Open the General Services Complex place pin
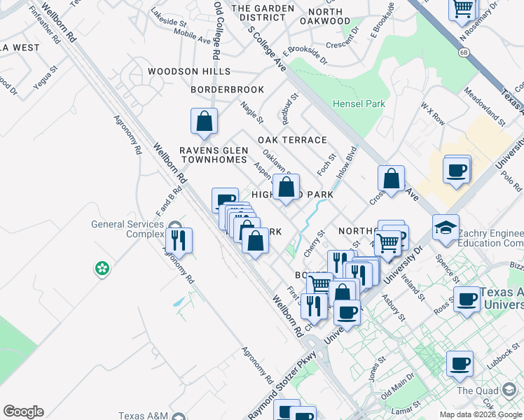The height and width of the screenshot is (420, 524). click(x=175, y=225)
